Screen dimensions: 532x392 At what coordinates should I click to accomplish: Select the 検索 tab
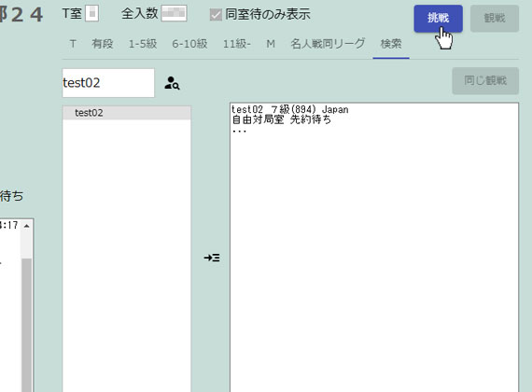tap(391, 44)
